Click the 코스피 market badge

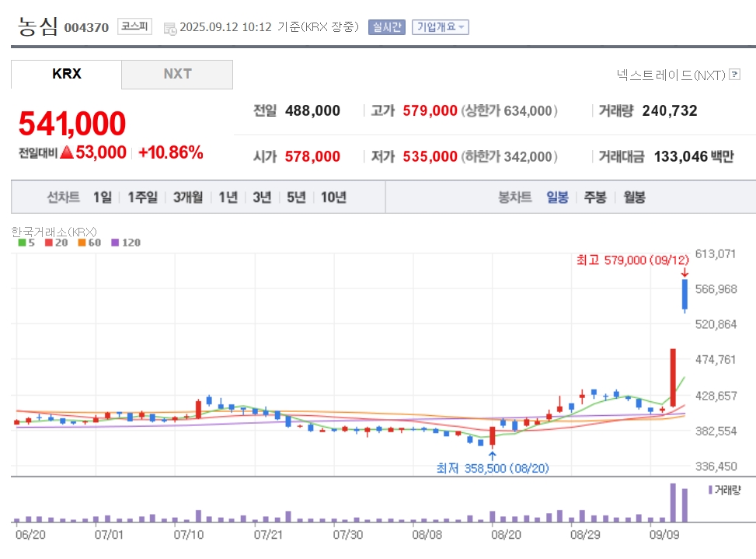pyautogui.click(x=134, y=26)
